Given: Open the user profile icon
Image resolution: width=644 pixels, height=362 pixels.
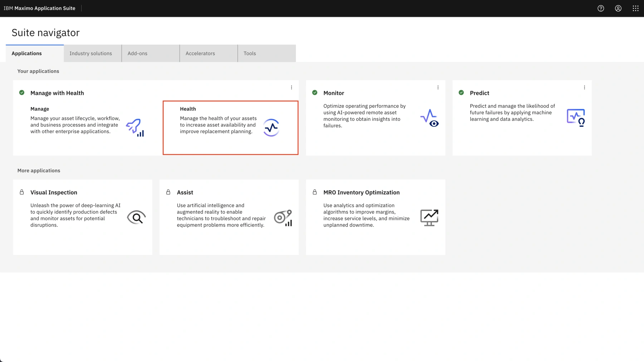Looking at the screenshot, I should click(x=618, y=8).
